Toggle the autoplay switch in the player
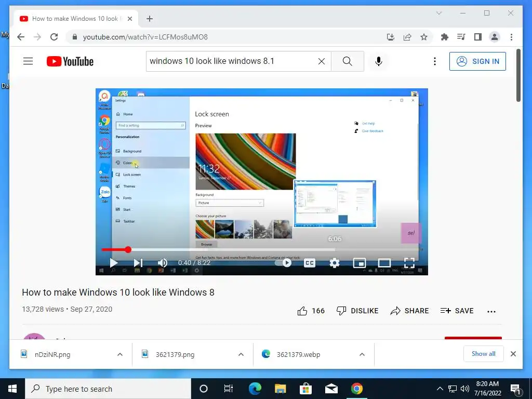The height and width of the screenshot is (399, 532). click(x=284, y=262)
